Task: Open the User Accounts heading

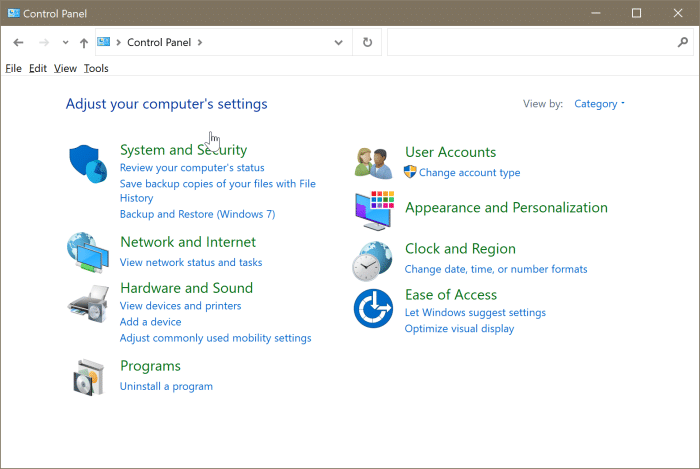Action: point(450,152)
